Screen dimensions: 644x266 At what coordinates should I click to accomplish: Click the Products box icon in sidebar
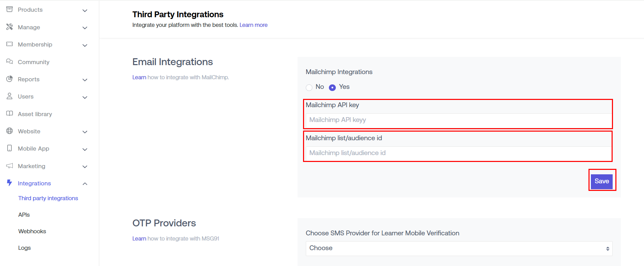click(x=10, y=9)
